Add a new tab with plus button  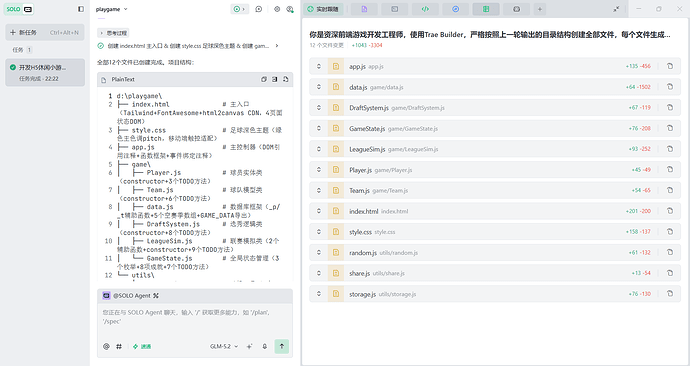tap(540, 9)
